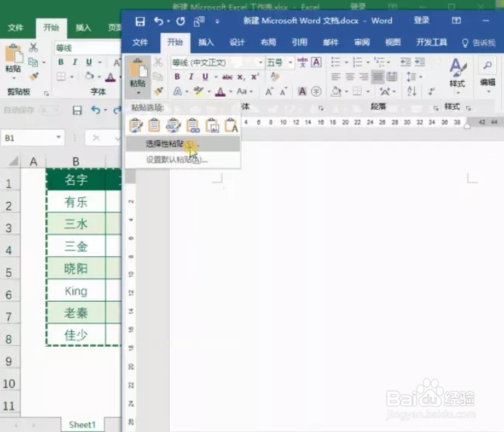Click Undo icon in Word title bar
The image size is (504, 432).
point(158,21)
